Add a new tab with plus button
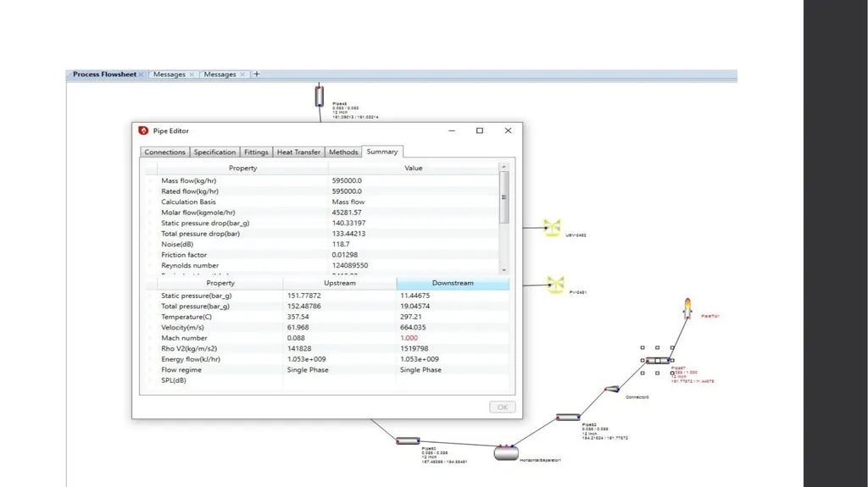868x487 pixels. click(x=256, y=75)
